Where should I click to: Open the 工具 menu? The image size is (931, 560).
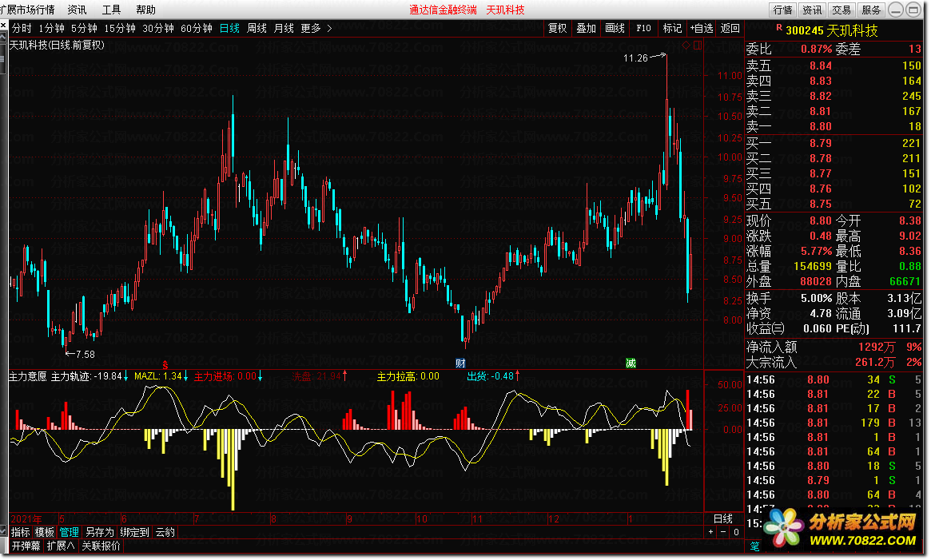111,10
